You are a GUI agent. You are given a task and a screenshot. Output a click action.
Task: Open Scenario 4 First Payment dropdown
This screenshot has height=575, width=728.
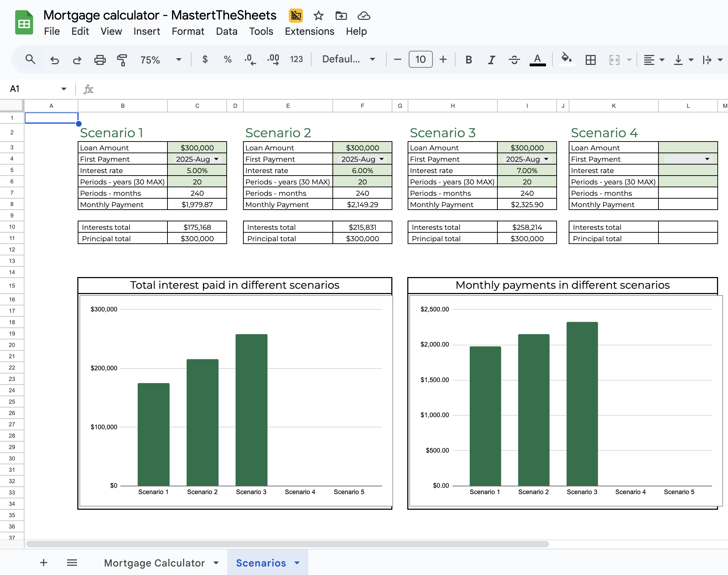pos(707,159)
